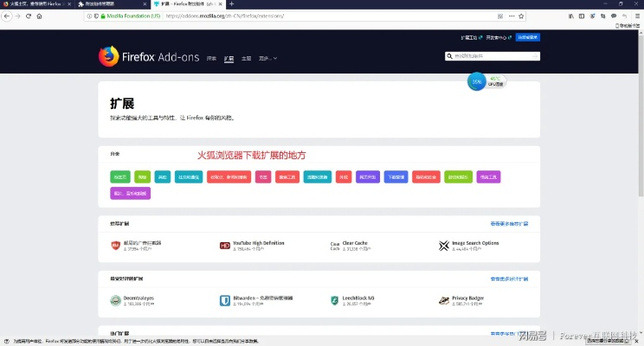Bookmark this page with the star icon

point(521,16)
